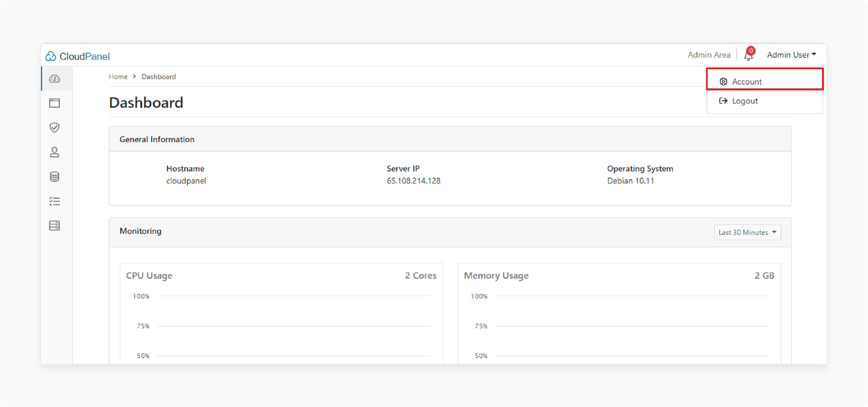Click the server/storage icon
Screen dimensions: 868x407
coord(56,225)
